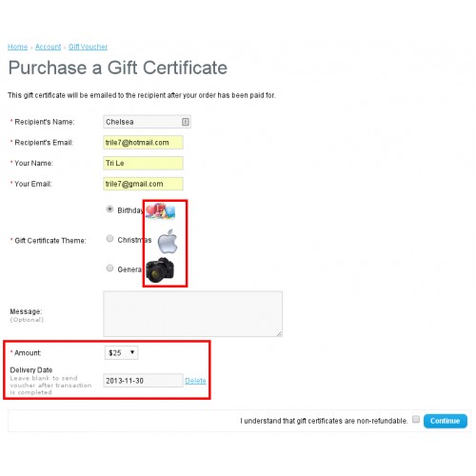Go to Home breadcrumb link

[17, 47]
